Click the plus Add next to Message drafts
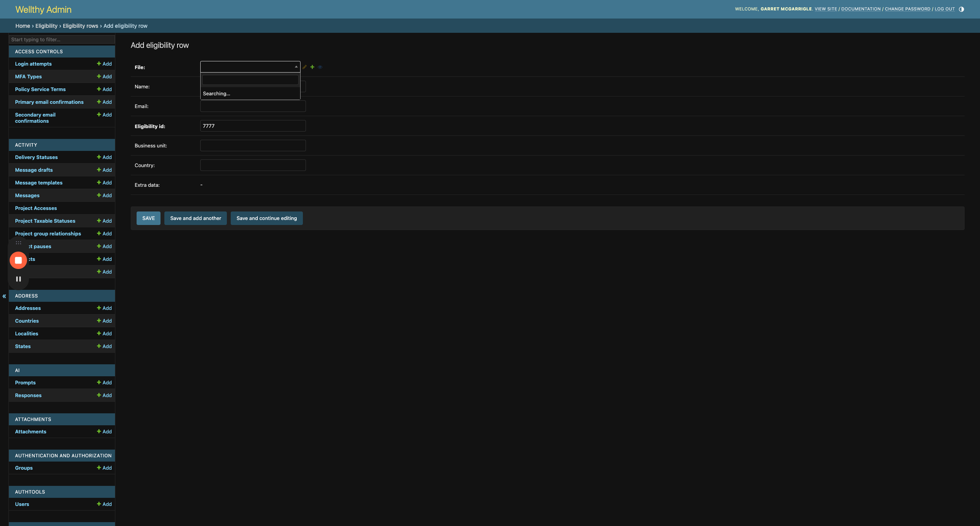The height and width of the screenshot is (526, 980). pos(104,170)
